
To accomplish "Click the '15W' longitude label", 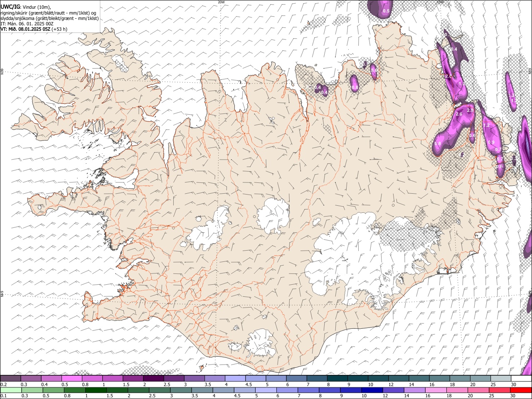I will point(440,2).
